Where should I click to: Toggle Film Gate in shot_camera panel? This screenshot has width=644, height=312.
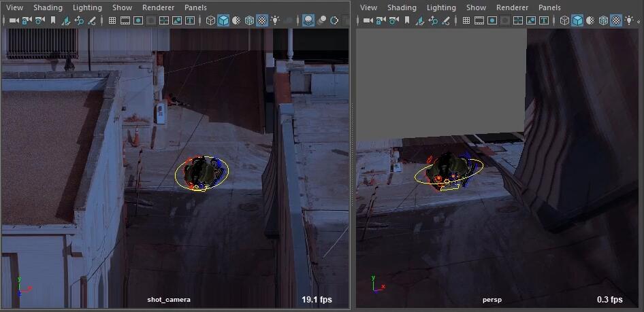(125, 20)
